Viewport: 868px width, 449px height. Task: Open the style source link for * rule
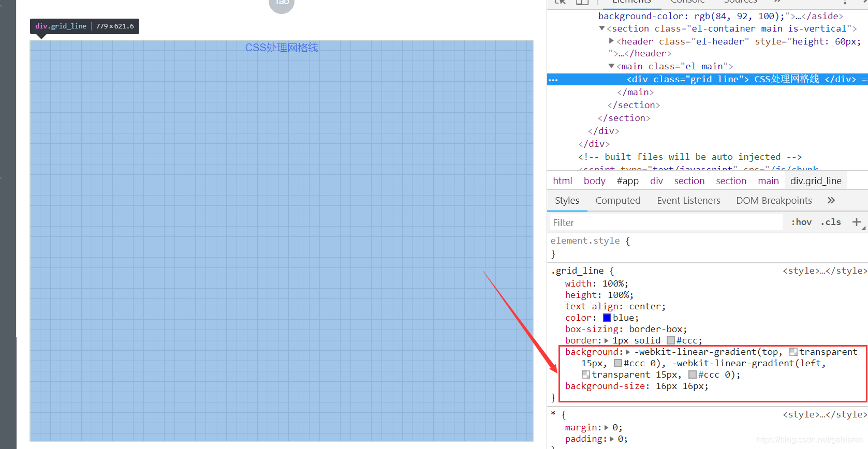point(825,414)
